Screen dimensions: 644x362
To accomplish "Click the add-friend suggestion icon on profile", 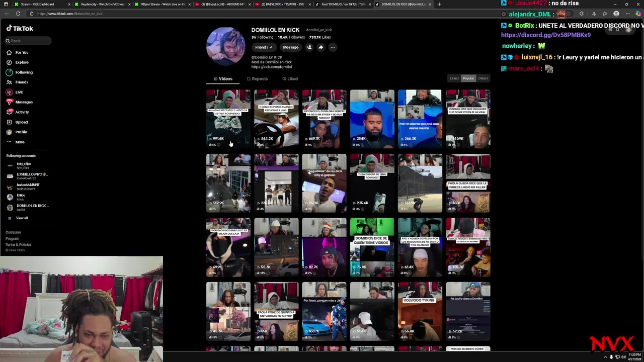I will (x=309, y=47).
